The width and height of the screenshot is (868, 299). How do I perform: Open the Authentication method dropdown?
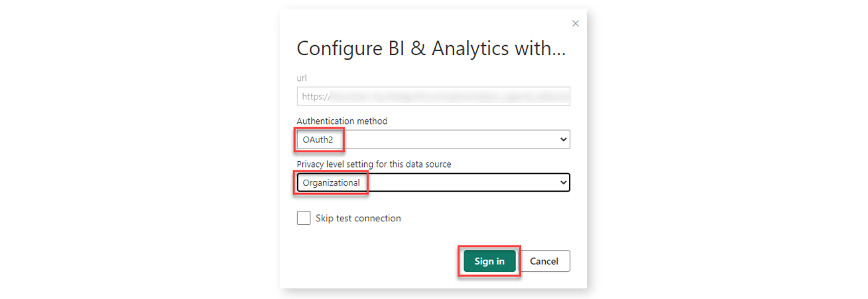point(434,139)
